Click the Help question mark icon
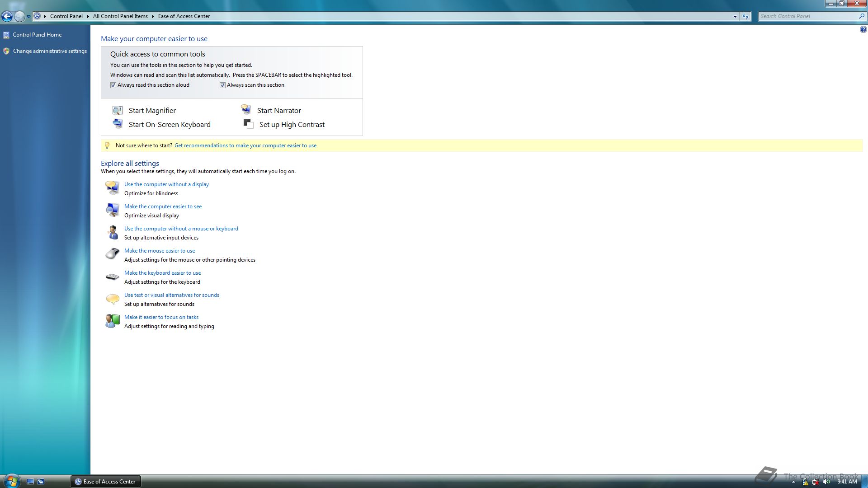Image resolution: width=868 pixels, height=488 pixels. [863, 30]
